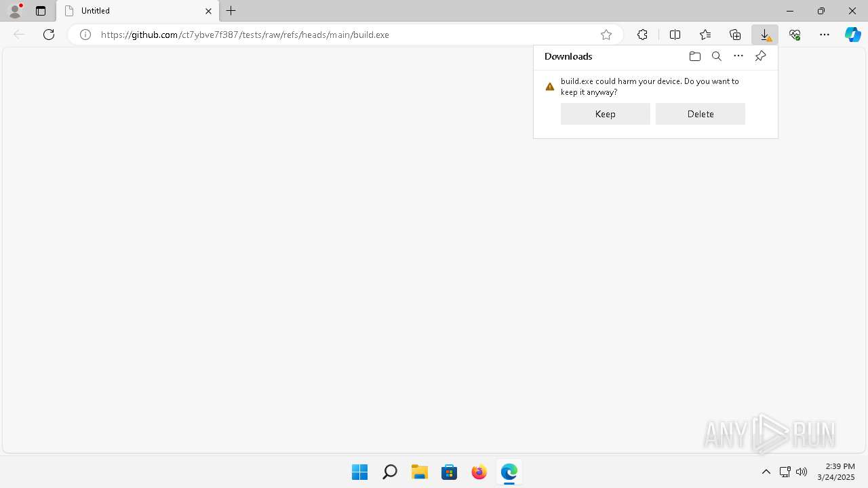Open the browser profile icon
The width and height of the screenshot is (868, 488).
[15, 11]
